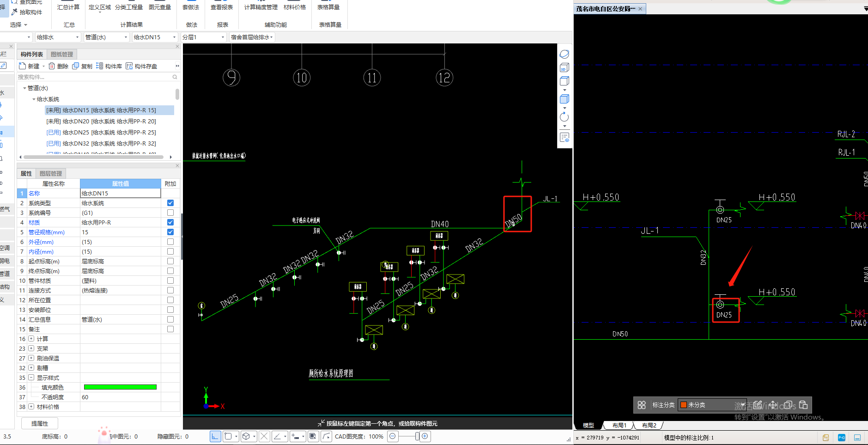Toggle the 起点标高(m) additional checkbox

pyautogui.click(x=170, y=261)
